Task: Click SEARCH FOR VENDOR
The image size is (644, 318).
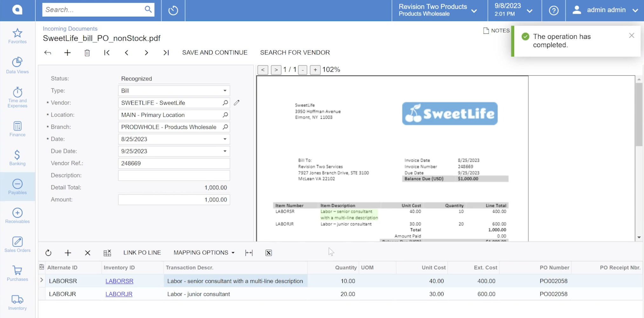Action: click(x=295, y=52)
